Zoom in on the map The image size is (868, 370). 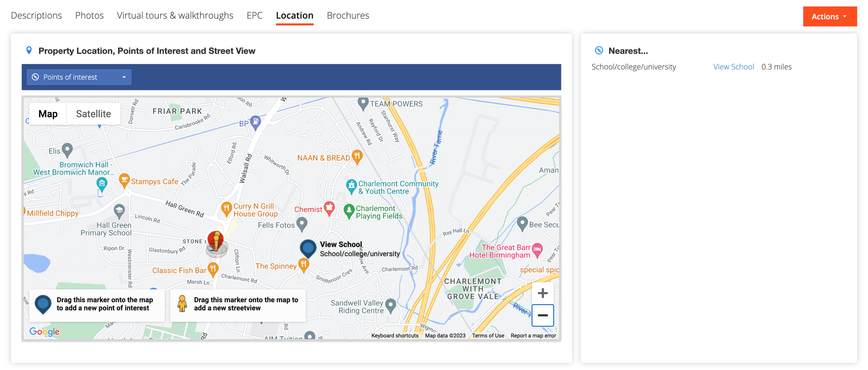(x=542, y=293)
